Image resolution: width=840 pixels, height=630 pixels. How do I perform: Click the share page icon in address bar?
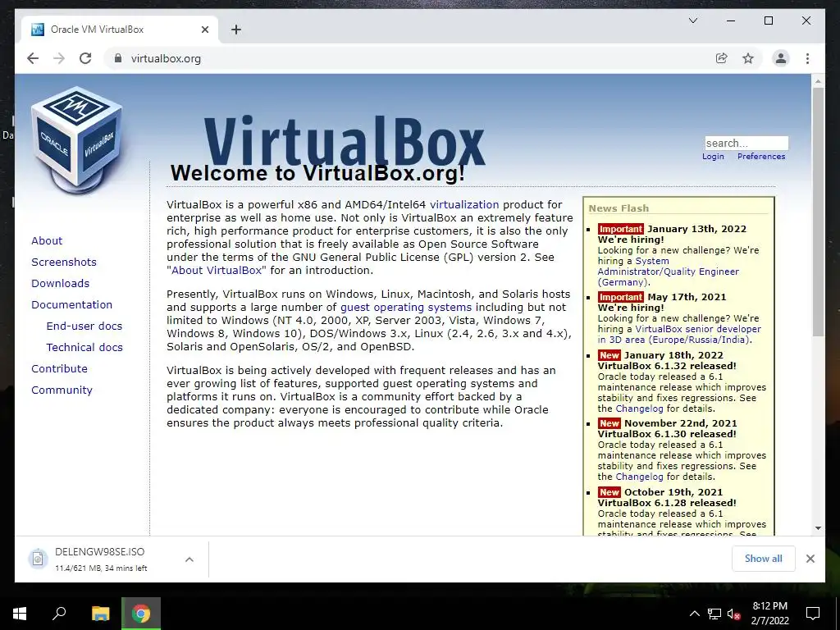(722, 58)
